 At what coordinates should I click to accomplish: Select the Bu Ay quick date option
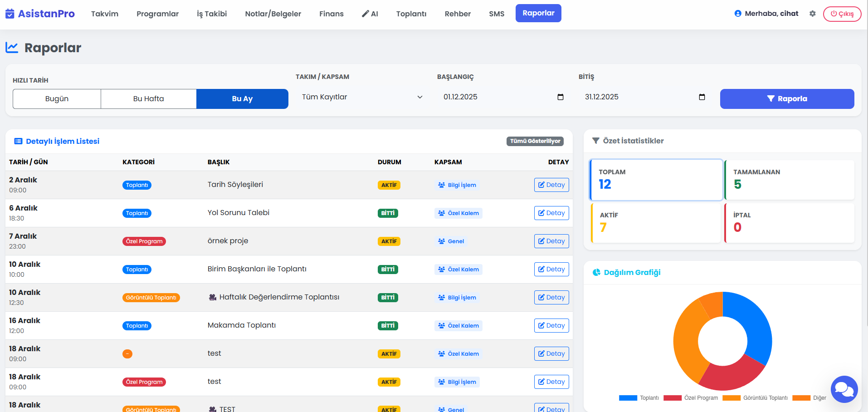(242, 99)
